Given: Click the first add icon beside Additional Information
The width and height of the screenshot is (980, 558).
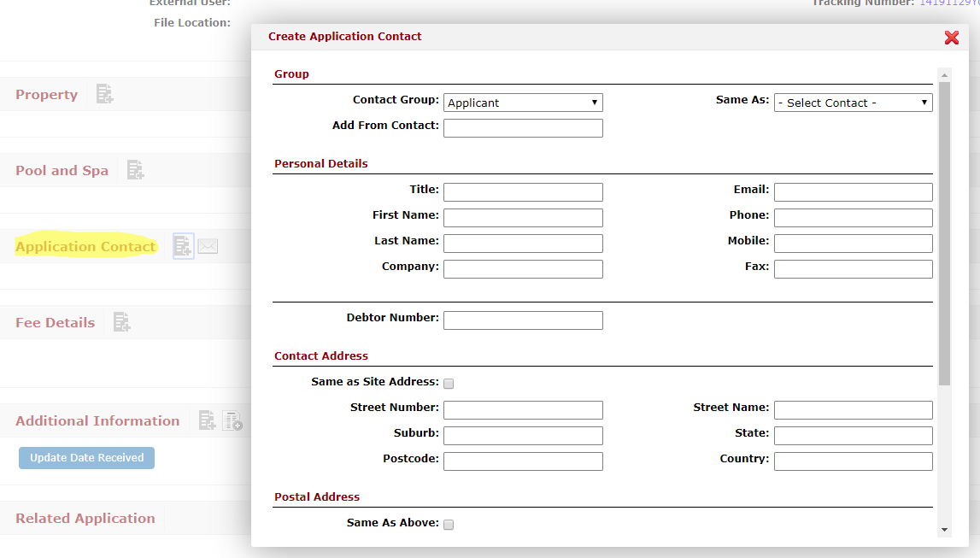Looking at the screenshot, I should (x=207, y=420).
